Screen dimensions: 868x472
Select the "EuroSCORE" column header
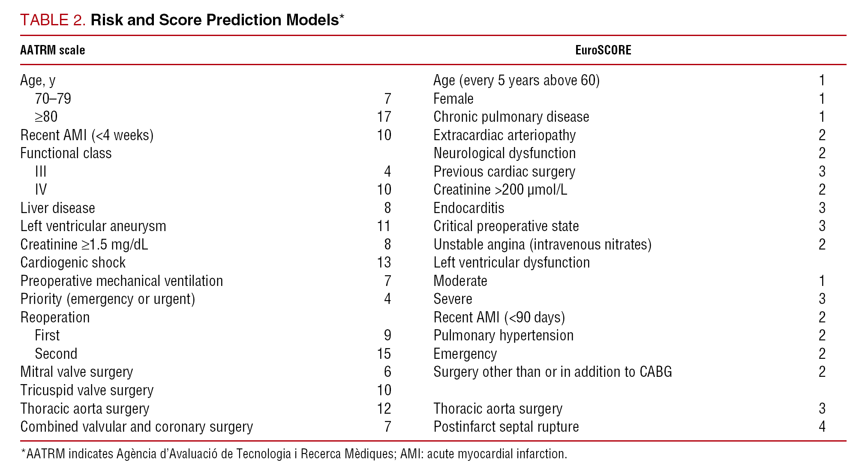(603, 50)
